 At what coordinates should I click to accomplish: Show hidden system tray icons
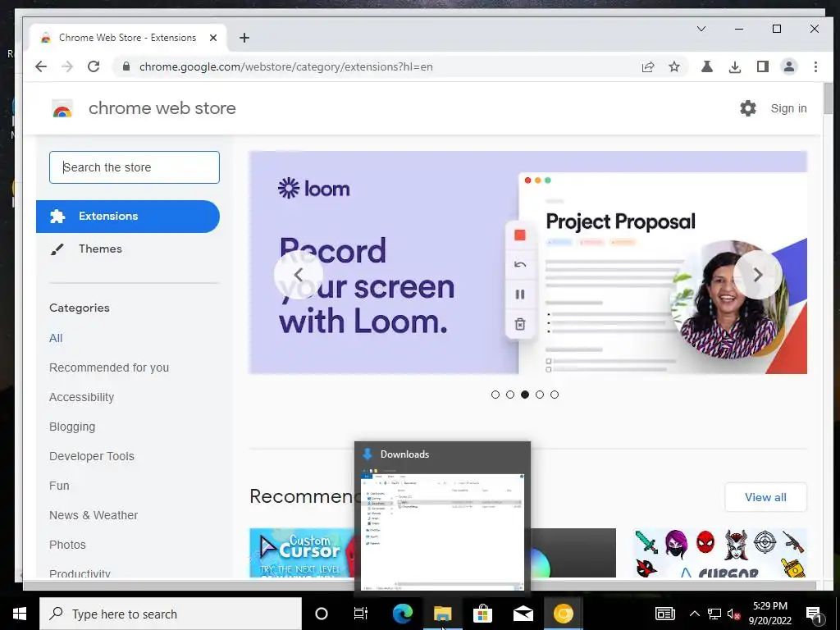(694, 614)
